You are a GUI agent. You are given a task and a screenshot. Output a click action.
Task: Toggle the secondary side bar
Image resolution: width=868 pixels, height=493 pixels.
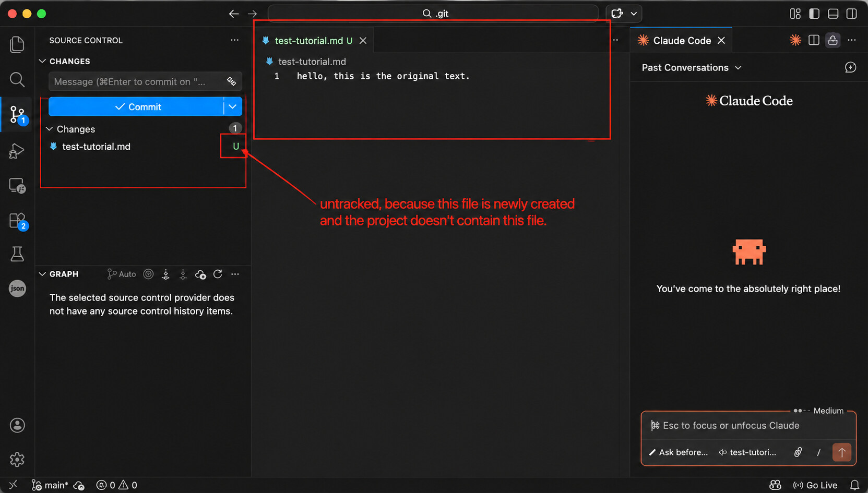tap(852, 14)
